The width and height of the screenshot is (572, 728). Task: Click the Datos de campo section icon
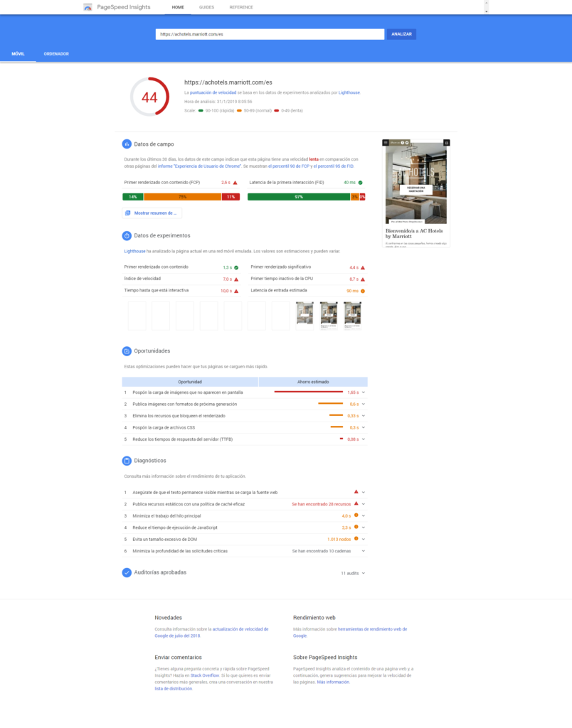pos(127,144)
